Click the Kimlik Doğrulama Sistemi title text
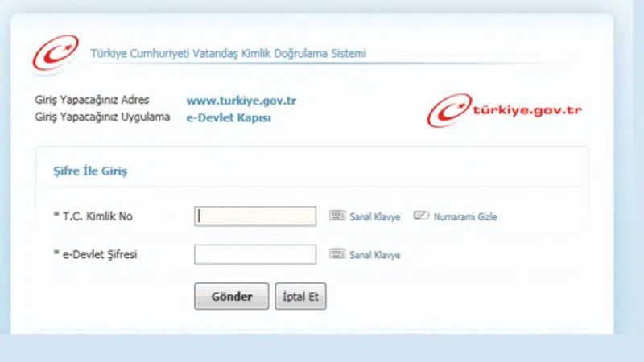644x362 pixels. (x=228, y=54)
